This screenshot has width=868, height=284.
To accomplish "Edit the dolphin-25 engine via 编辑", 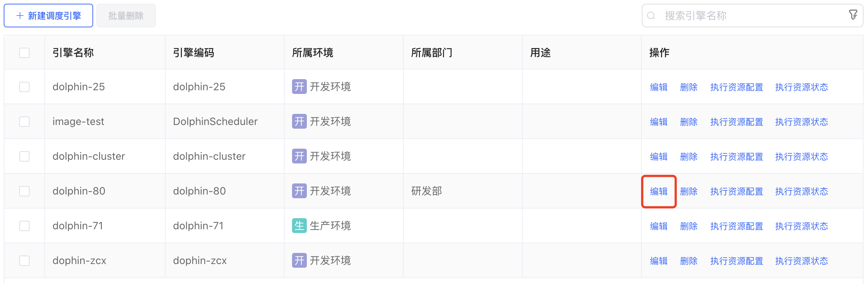I will 659,87.
